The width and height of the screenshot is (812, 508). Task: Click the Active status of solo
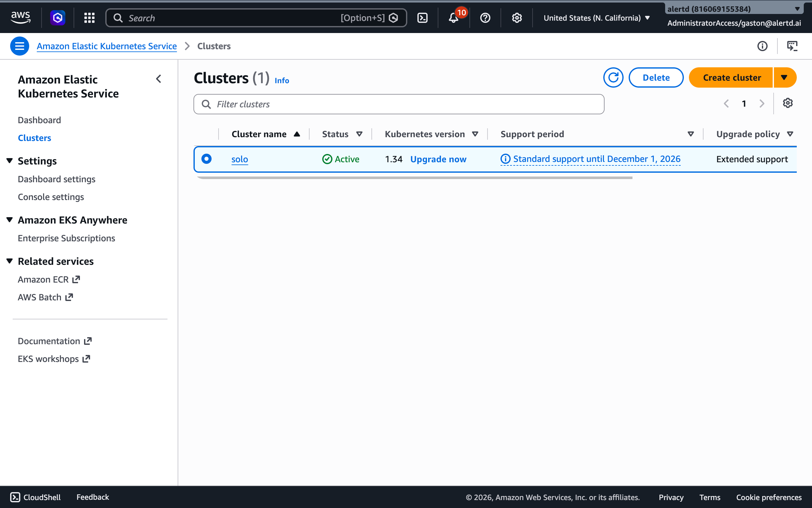pos(341,159)
